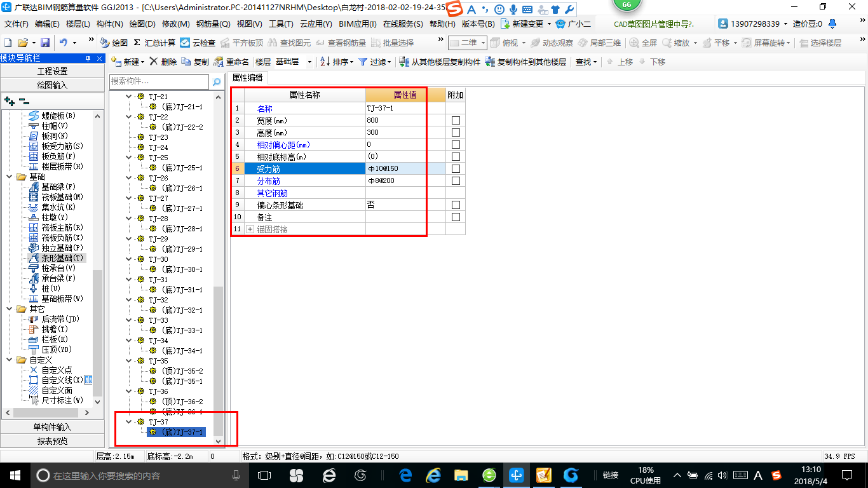
Task: Collapse the 自定义 folder in navigation tree
Action: coord(9,360)
